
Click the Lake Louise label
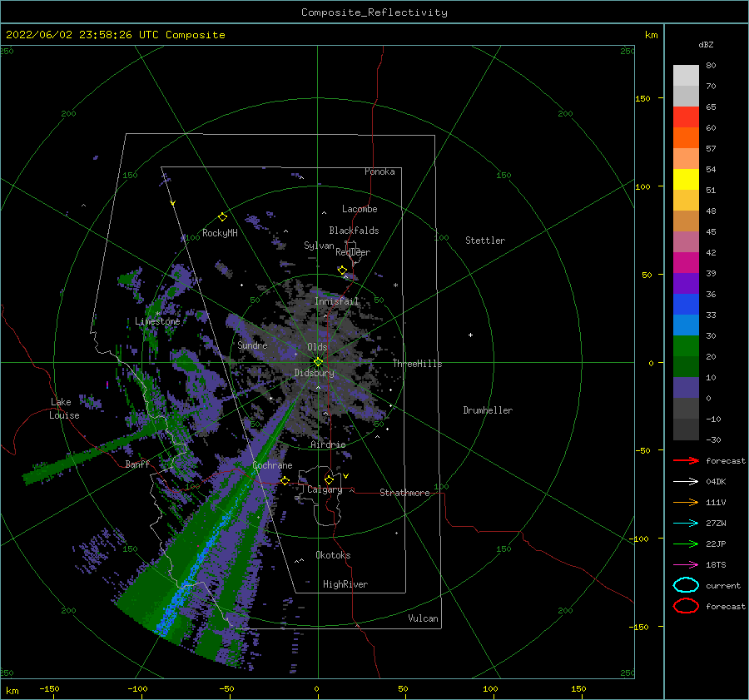[x=64, y=409]
